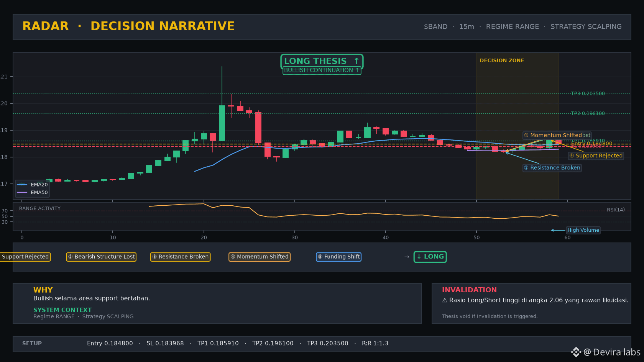The image size is (644, 362).
Task: Click the BULLISH CONTINUATION badge
Action: 322,70
